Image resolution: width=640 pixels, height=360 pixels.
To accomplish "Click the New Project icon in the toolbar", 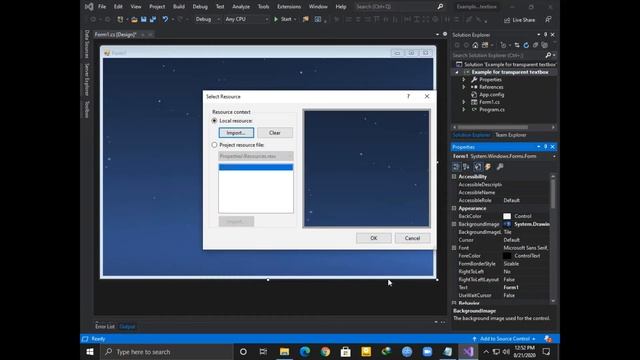I will click(120, 19).
